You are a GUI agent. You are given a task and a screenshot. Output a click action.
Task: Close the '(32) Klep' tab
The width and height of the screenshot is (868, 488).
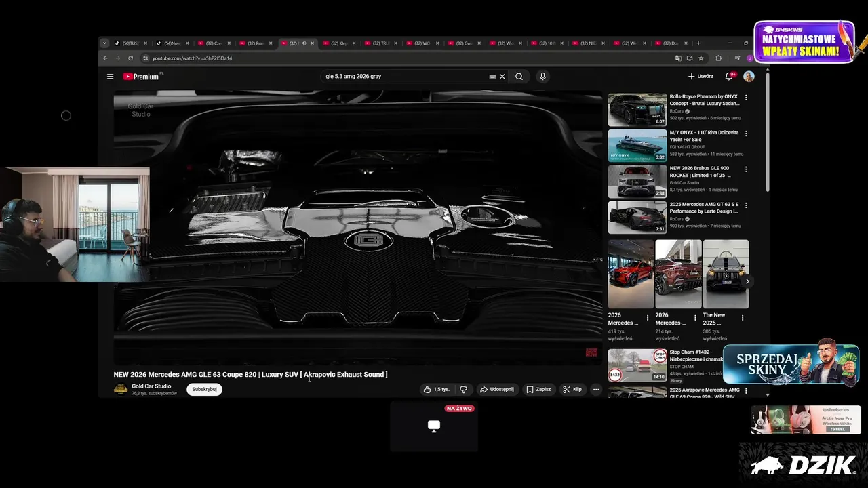coord(355,43)
